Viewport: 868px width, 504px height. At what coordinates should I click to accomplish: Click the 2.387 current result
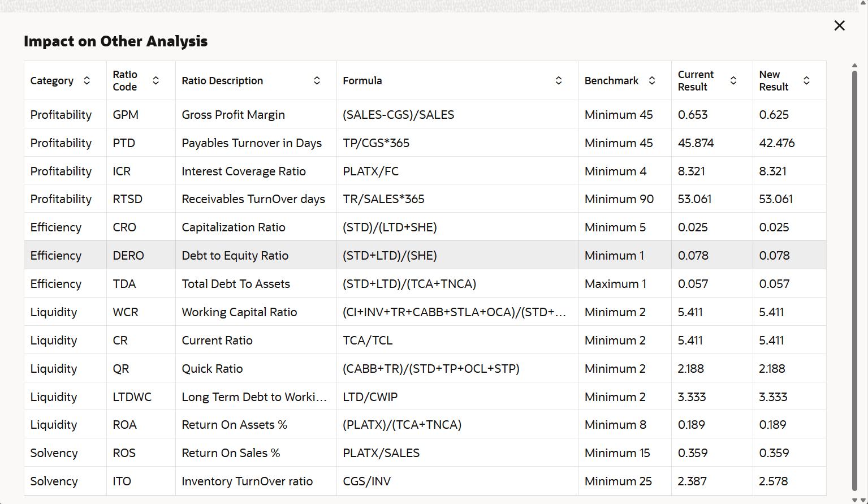693,481
